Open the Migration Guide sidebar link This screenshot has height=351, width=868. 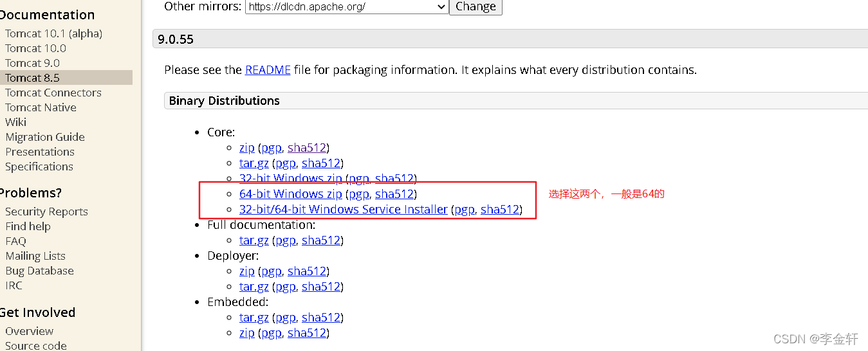click(x=45, y=137)
